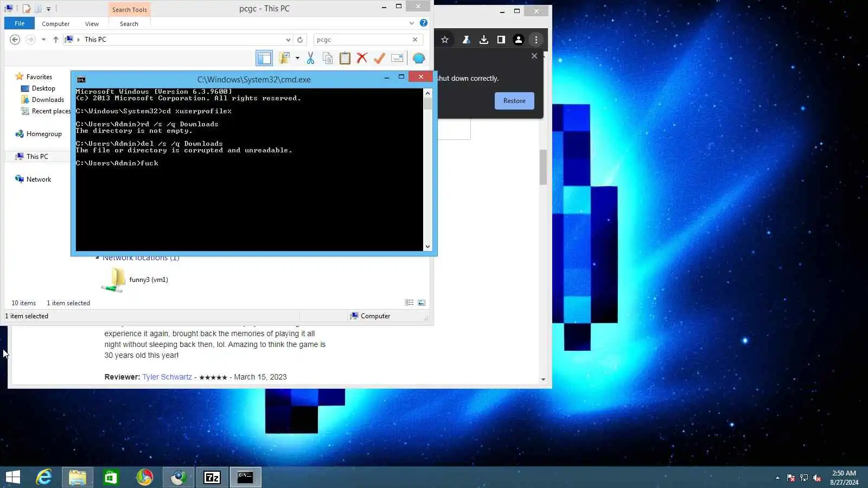868x488 pixels.
Task: Open the taskbar clock showing 2:50 AM
Action: (844, 478)
